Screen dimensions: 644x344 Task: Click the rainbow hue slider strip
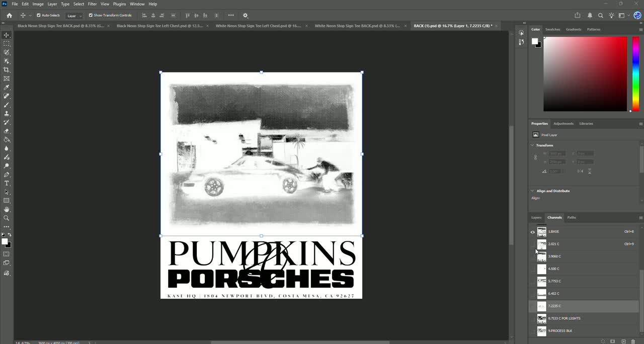click(x=635, y=74)
